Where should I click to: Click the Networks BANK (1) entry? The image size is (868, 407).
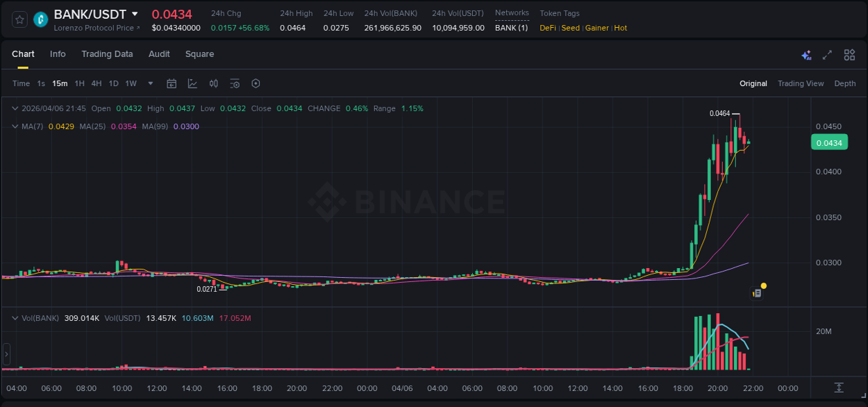click(511, 28)
